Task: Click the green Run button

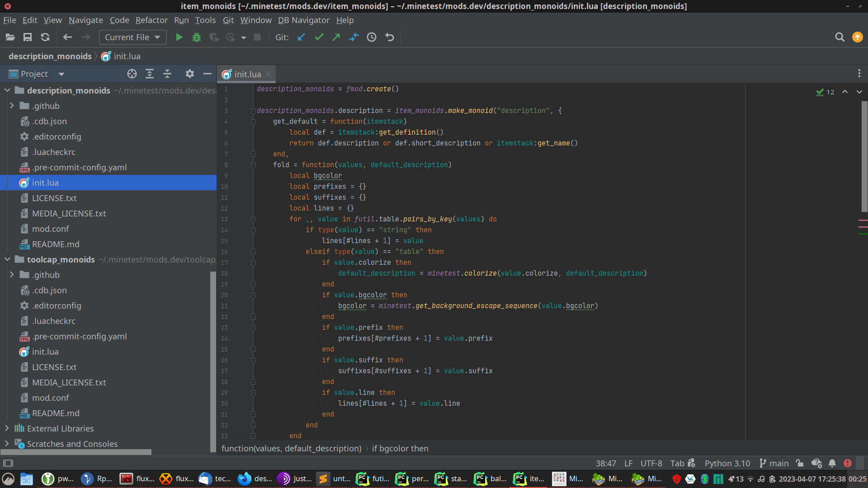Action: coord(179,38)
